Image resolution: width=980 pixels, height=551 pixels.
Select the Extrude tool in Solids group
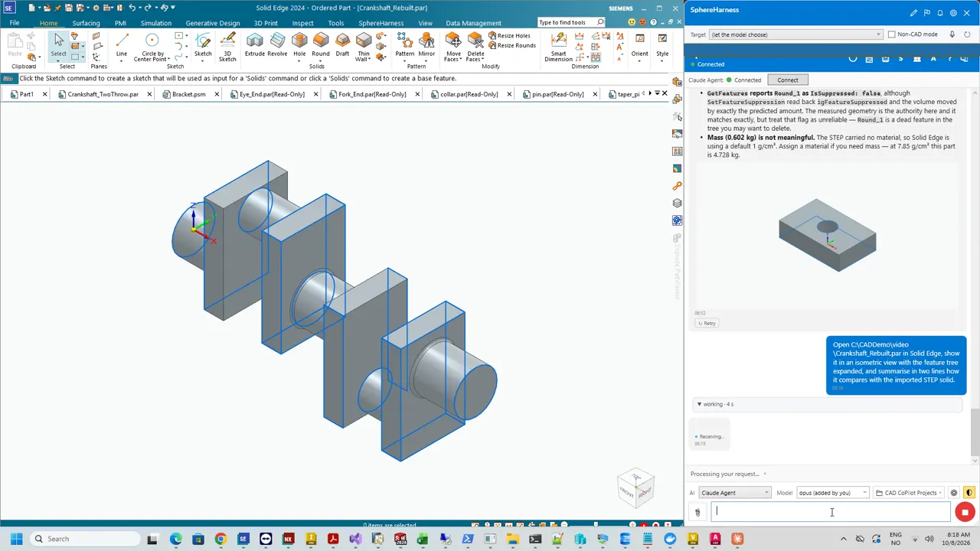coord(254,44)
